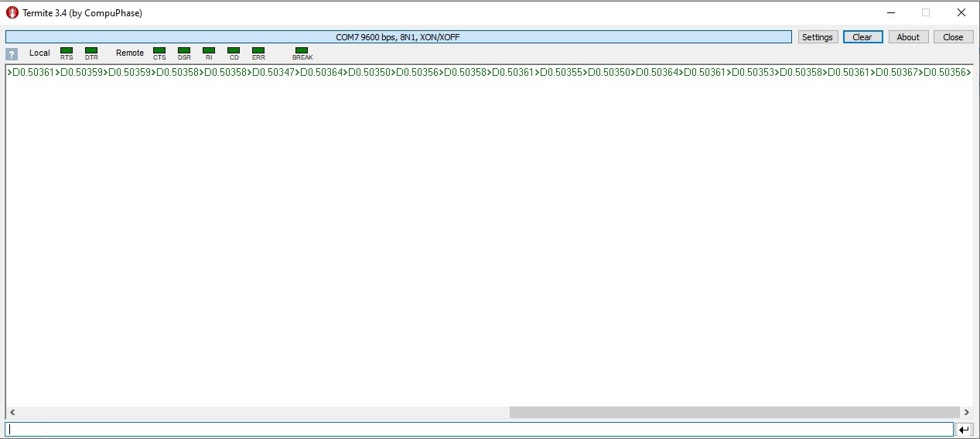This screenshot has width=980, height=439.
Task: Clear the terminal output
Action: coord(862,37)
